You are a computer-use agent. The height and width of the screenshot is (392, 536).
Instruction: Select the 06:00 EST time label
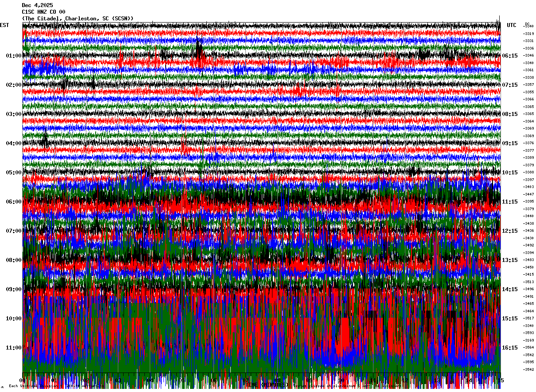[14, 202]
